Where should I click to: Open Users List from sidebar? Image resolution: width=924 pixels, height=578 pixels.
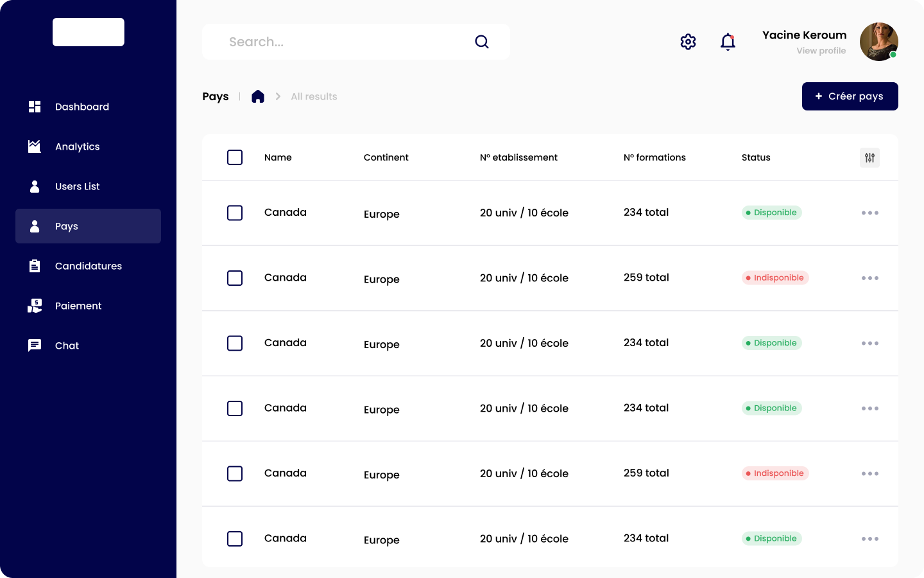78,186
